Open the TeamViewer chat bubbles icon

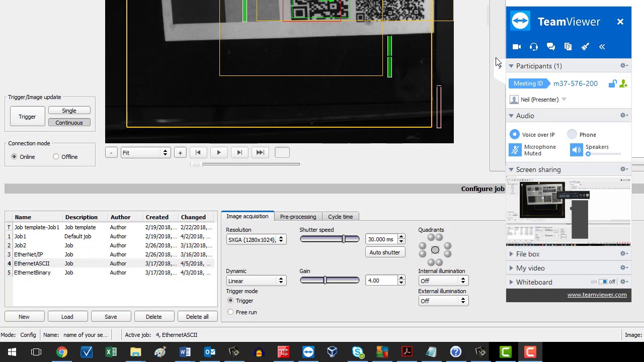(551, 47)
